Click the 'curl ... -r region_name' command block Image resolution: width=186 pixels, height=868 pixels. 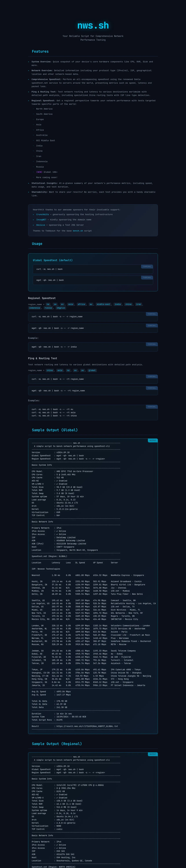coord(93,317)
